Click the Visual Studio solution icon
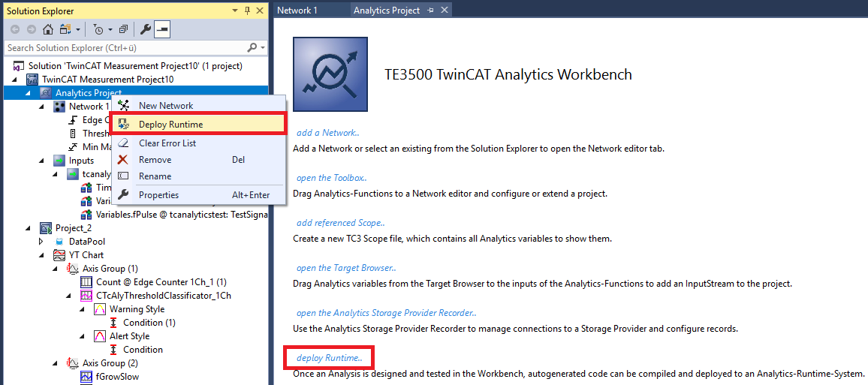Image resolution: width=868 pixels, height=385 pixels. pos(18,66)
